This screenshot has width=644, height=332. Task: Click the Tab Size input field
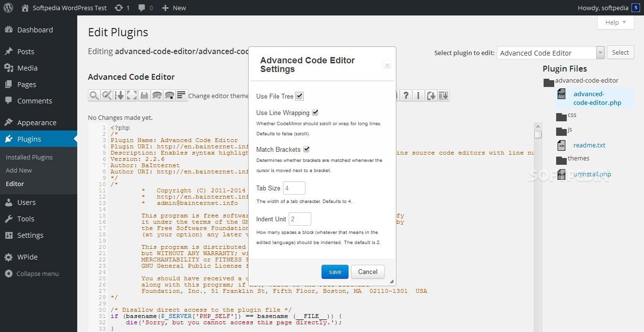[294, 188]
